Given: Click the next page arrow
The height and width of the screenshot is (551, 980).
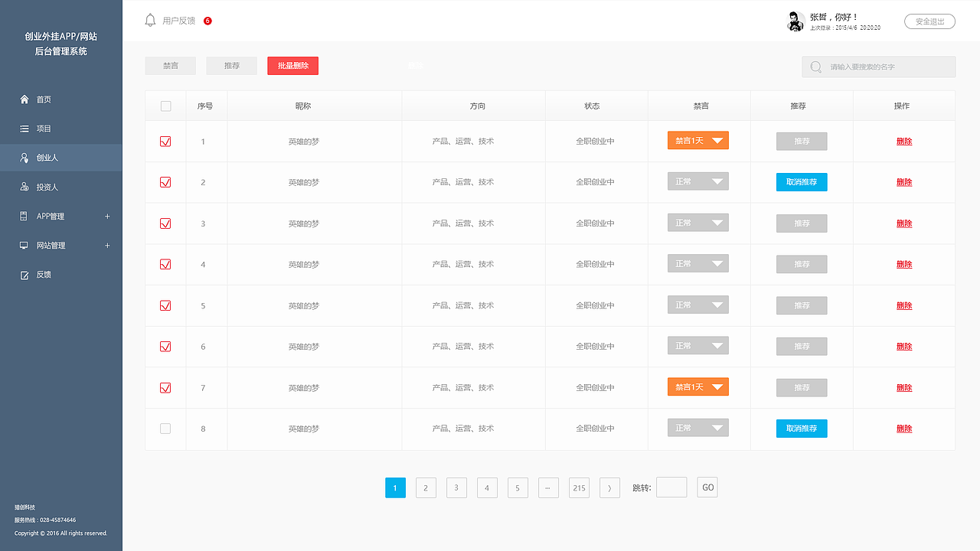Looking at the screenshot, I should pos(609,487).
